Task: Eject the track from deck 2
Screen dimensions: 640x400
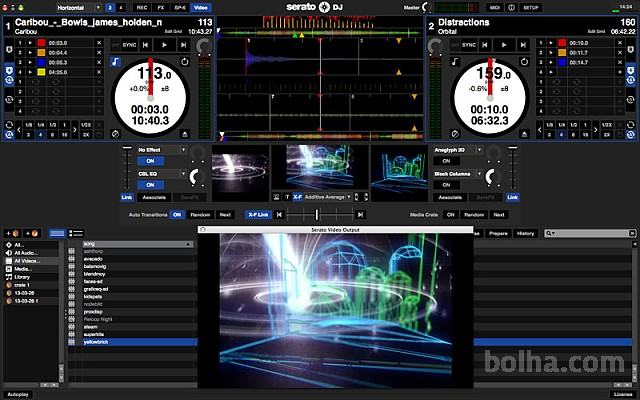Action: coord(524,134)
